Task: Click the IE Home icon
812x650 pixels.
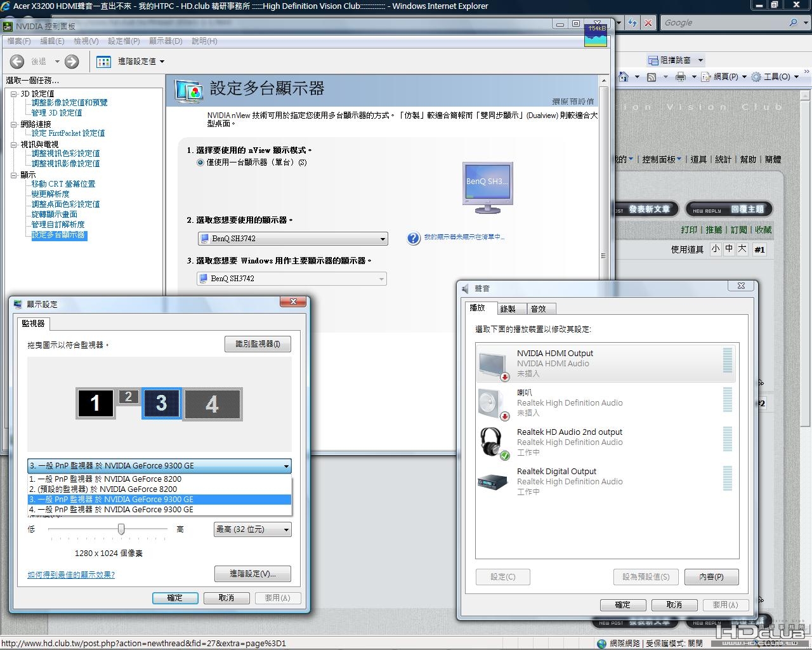Action: (624, 77)
